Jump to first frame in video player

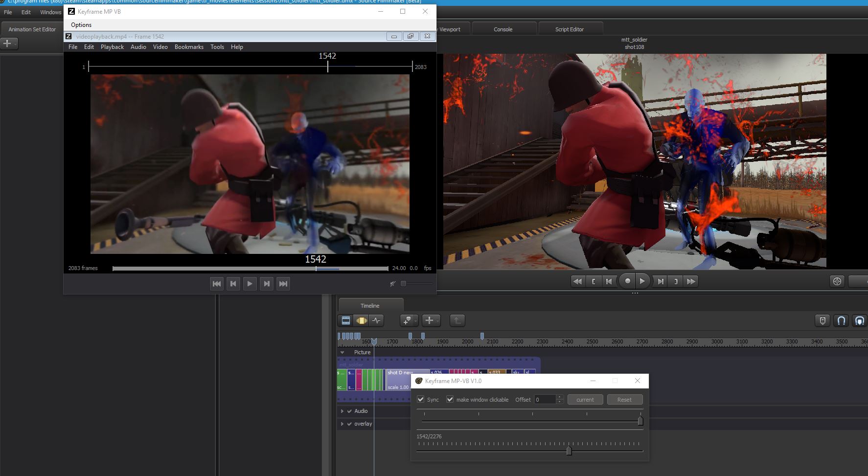pyautogui.click(x=217, y=283)
